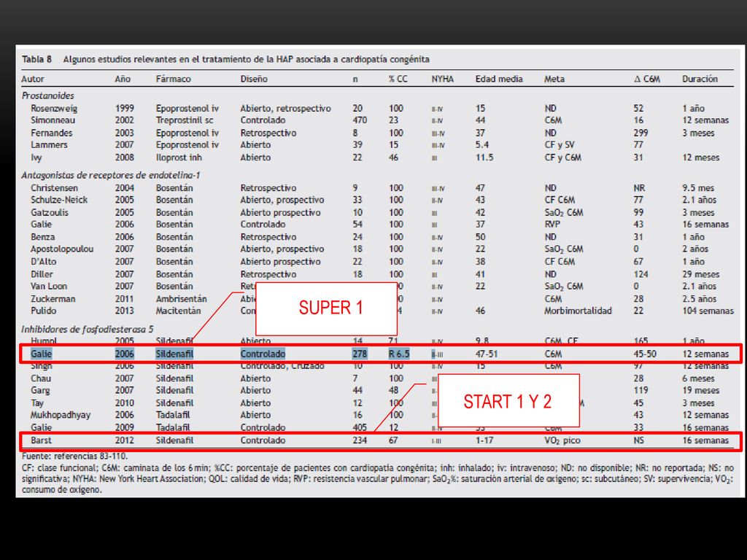
Task: Click the drug cell "Ambrisentán"
Action: pyautogui.click(x=181, y=299)
